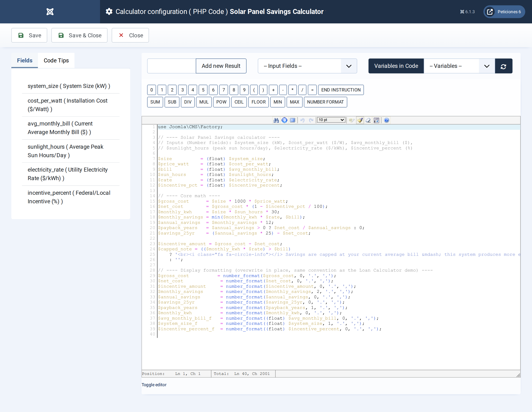
Task: Insert digit 7 button
Action: 224,90
